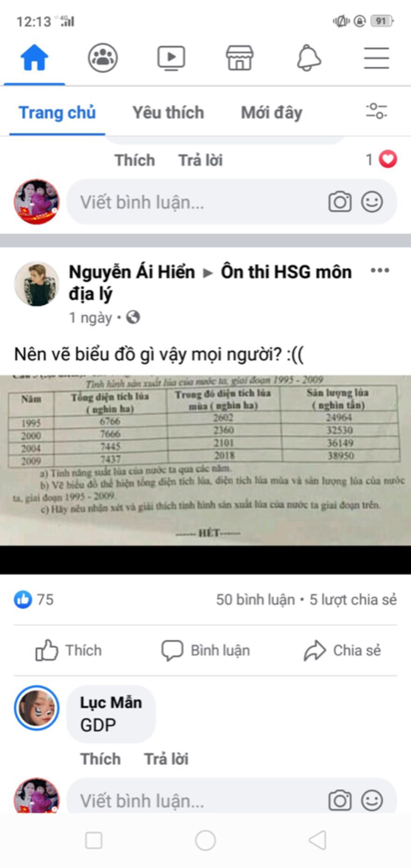The image size is (411, 868).
Task: Open the hamburger menu icon
Action: click(376, 58)
